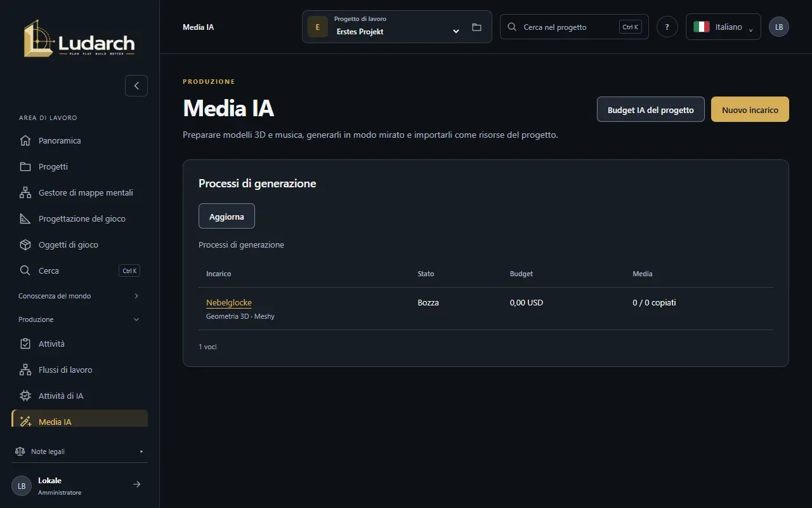
Task: Click the folder icon beside project selector
Action: pos(477,27)
